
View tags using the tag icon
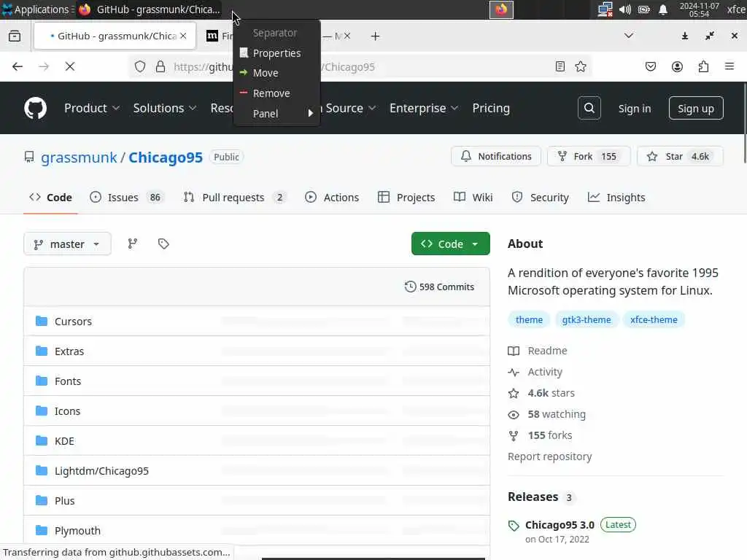click(x=163, y=244)
